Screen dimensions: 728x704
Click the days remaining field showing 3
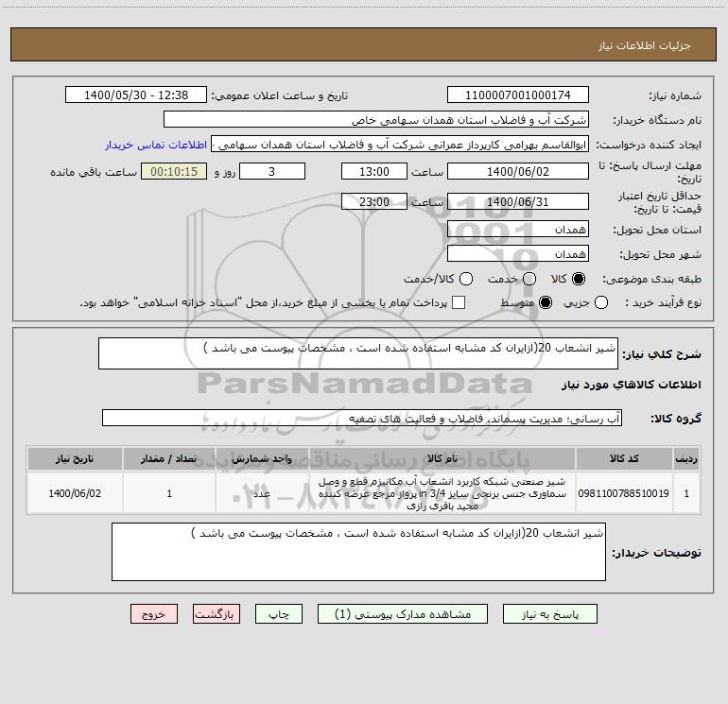(x=272, y=171)
